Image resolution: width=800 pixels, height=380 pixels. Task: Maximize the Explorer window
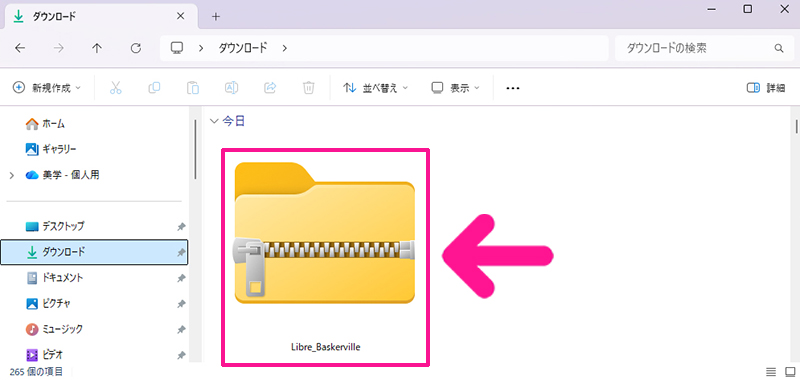coord(748,9)
